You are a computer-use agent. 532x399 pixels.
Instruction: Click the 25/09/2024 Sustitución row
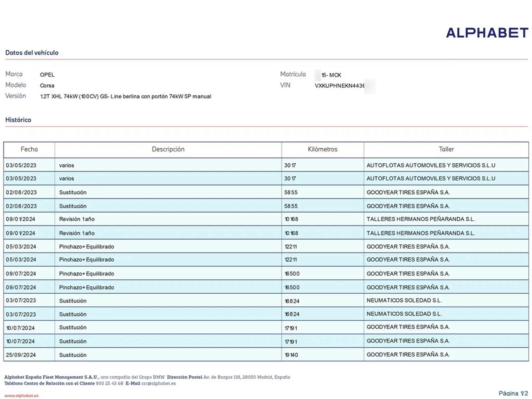pos(266,355)
